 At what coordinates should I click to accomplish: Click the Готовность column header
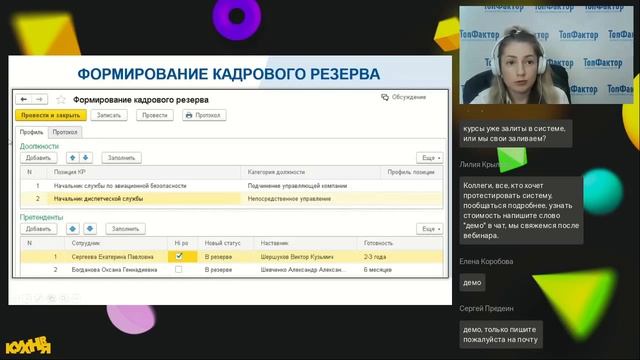point(378,243)
